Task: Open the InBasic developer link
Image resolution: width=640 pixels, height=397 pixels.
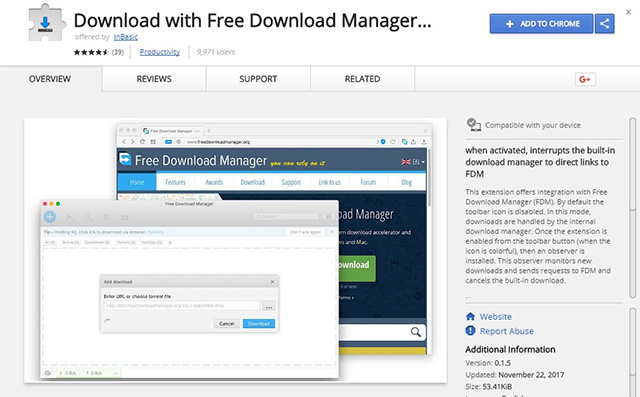Action: click(125, 37)
